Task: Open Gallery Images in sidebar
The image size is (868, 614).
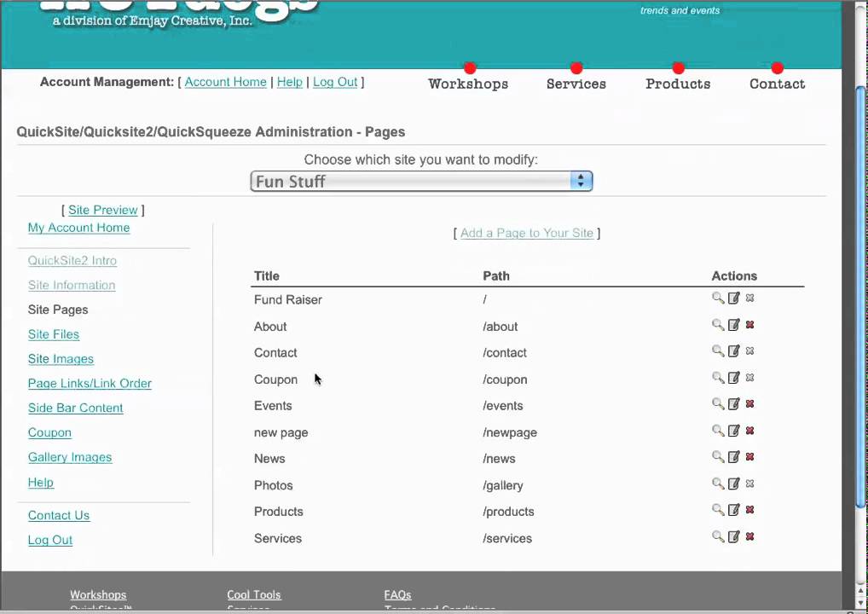Action: [70, 457]
